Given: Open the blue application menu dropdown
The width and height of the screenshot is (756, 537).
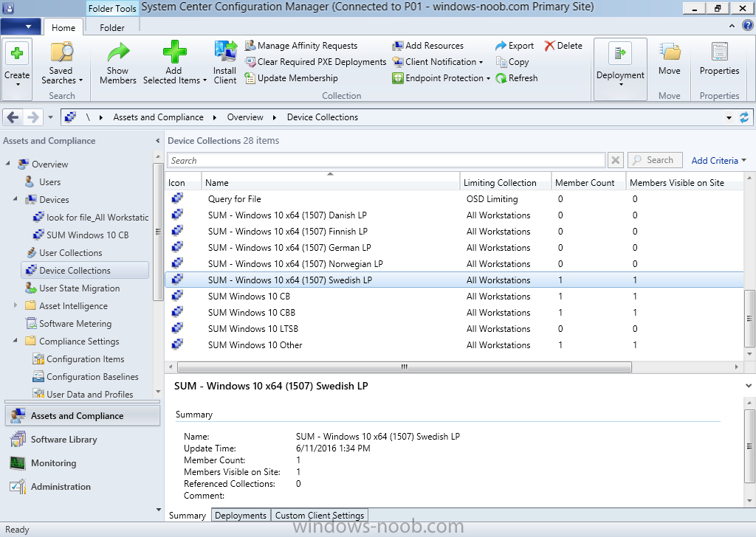Looking at the screenshot, I should 20,27.
